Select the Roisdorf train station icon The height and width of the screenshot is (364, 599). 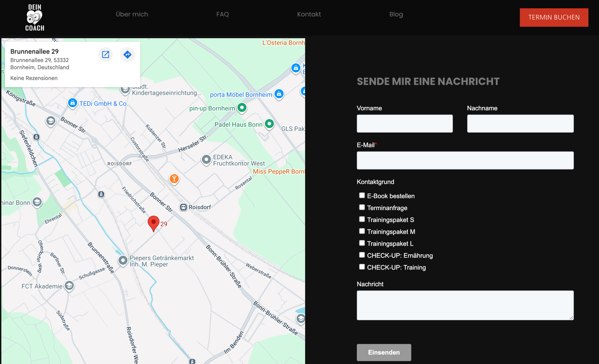pyautogui.click(x=183, y=207)
